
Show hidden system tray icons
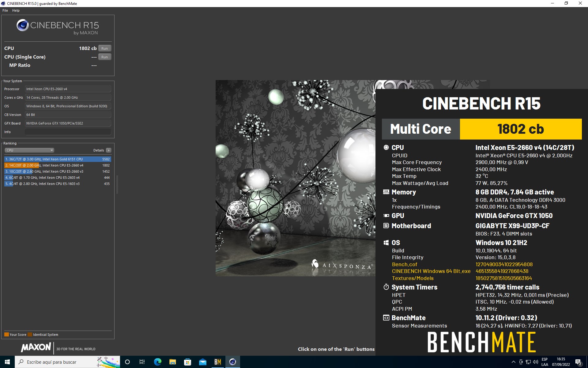click(513, 362)
